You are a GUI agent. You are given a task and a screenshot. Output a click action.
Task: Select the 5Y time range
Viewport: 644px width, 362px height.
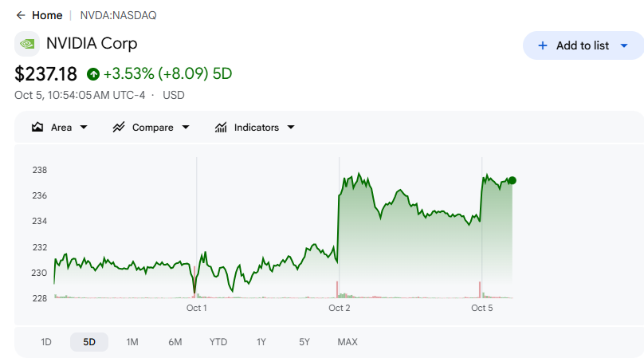304,342
